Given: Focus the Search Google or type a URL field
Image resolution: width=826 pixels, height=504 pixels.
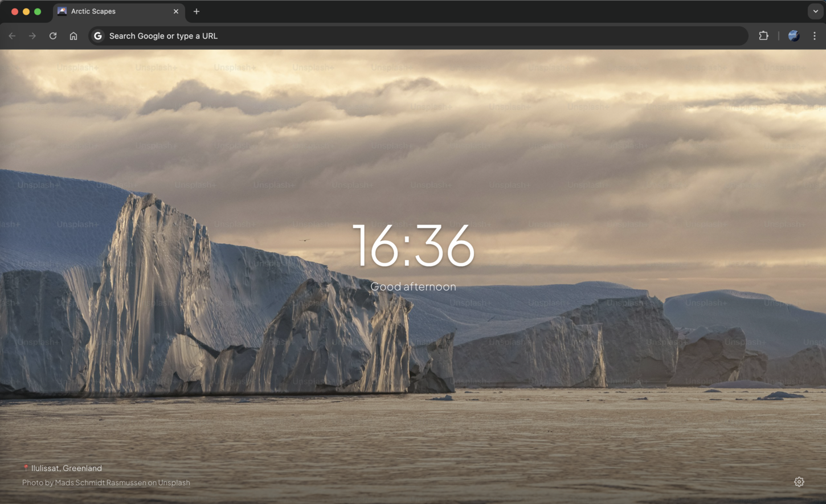Looking at the screenshot, I should pos(399,36).
